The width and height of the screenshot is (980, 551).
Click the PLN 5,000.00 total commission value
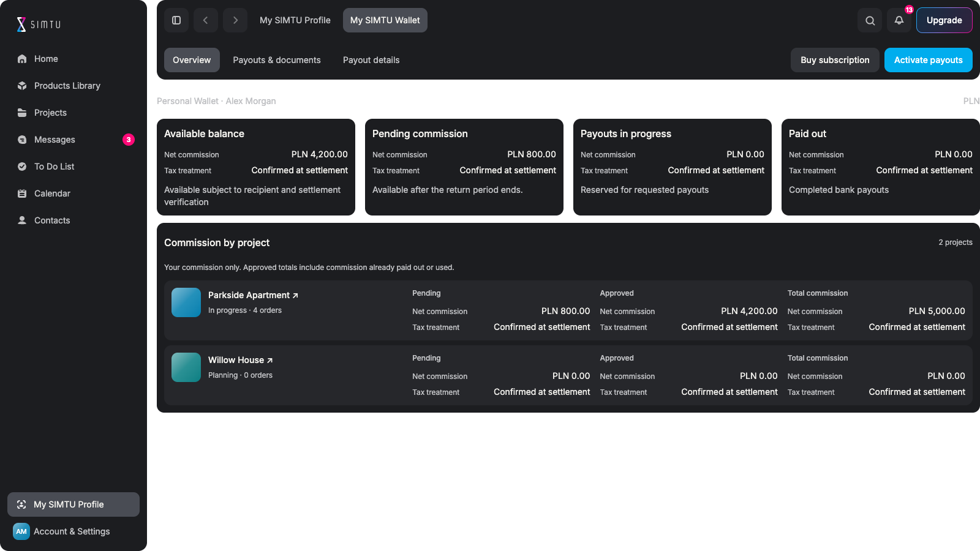(x=937, y=311)
